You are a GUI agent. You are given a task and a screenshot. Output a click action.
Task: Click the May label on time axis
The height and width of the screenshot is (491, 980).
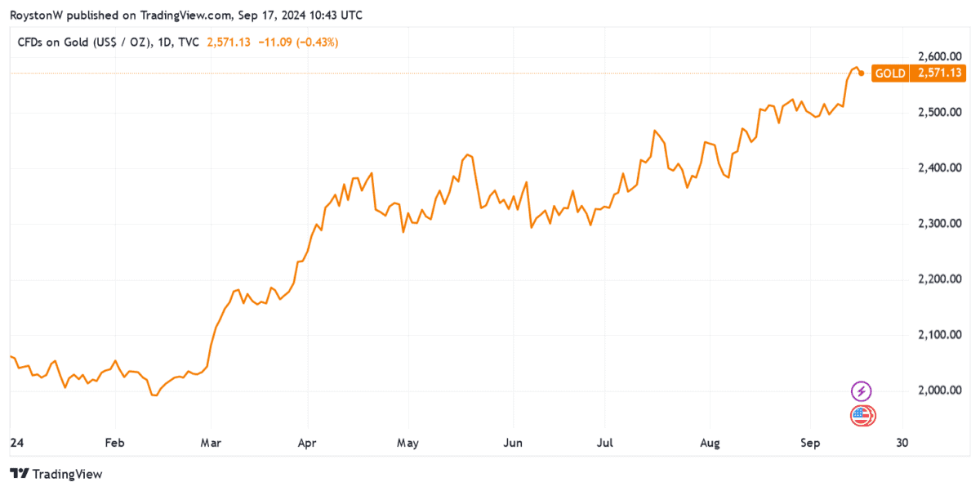(x=408, y=443)
